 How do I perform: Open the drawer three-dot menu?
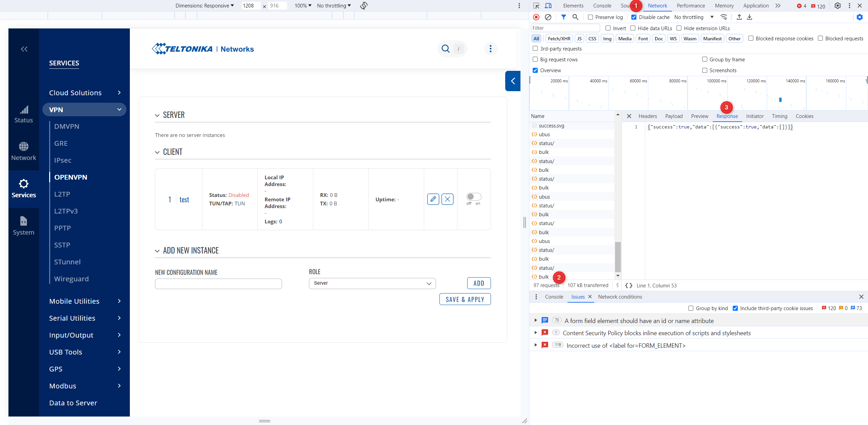pos(536,297)
